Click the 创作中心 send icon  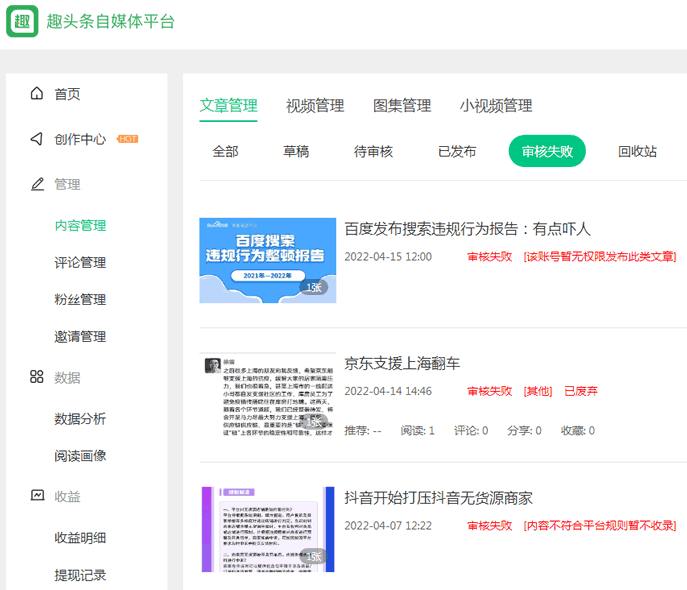click(x=37, y=139)
